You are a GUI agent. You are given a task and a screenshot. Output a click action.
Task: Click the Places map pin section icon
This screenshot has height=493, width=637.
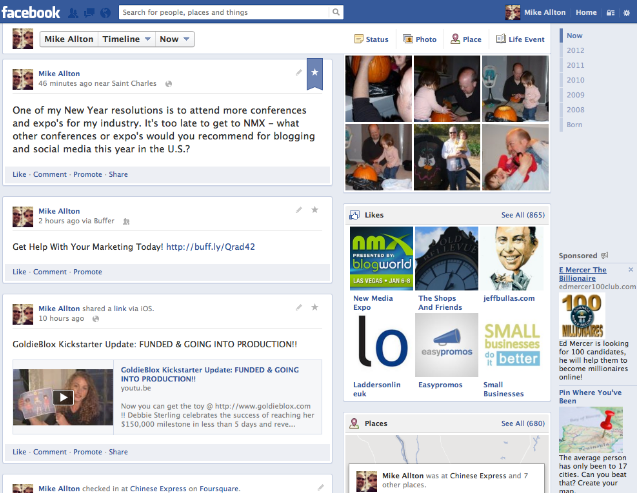coord(354,424)
